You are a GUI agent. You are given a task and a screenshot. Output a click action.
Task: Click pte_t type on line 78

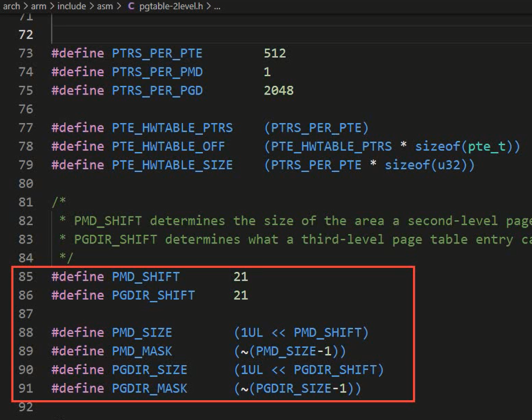coord(487,146)
